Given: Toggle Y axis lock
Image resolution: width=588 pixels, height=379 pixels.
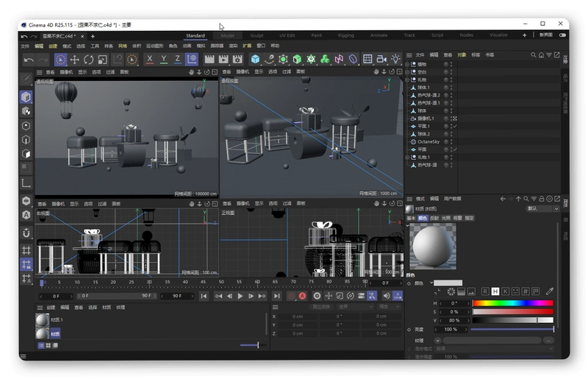Looking at the screenshot, I should 163,60.
